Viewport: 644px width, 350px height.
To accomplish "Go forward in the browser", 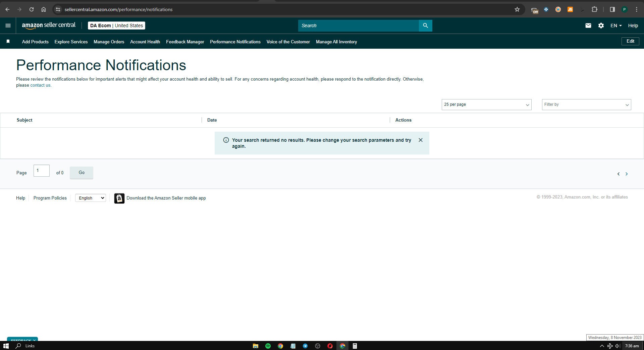I will [19, 9].
